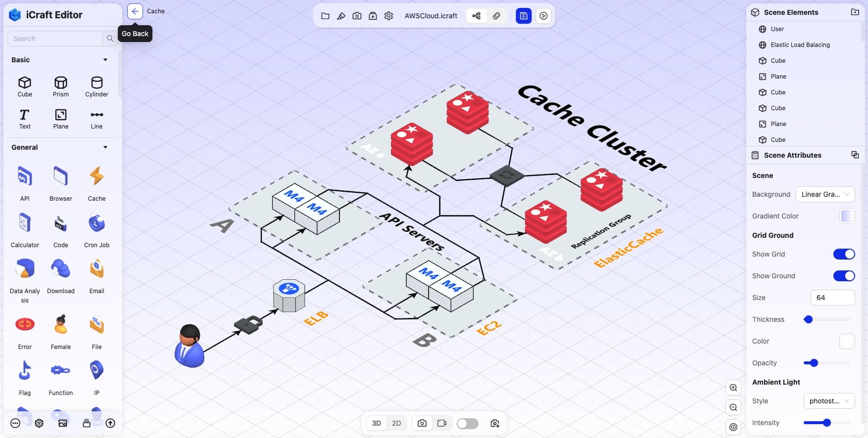Zoom out the canvas
This screenshot has height=438, width=868.
[x=733, y=407]
